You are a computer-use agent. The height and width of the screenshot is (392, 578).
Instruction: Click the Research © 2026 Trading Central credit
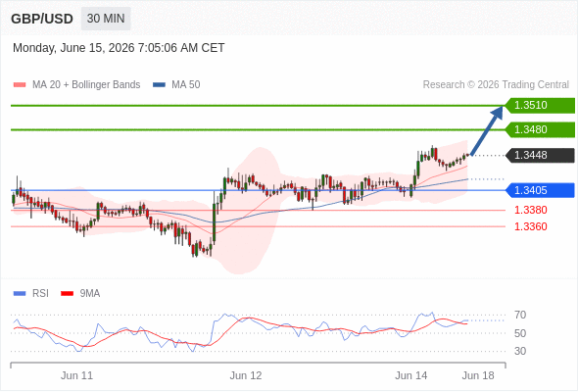[x=496, y=85]
